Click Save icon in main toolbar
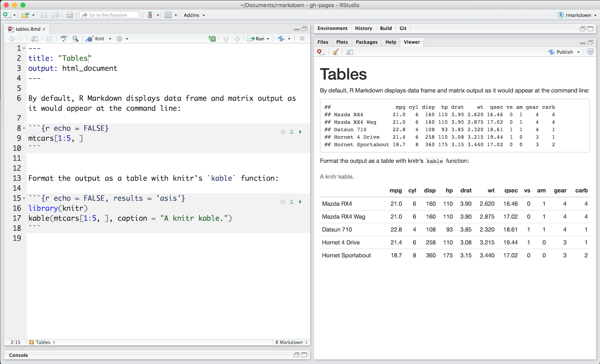 [x=44, y=15]
